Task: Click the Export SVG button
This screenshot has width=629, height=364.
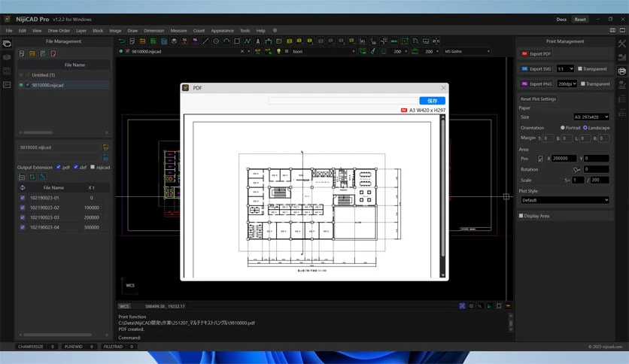Action: click(x=536, y=68)
